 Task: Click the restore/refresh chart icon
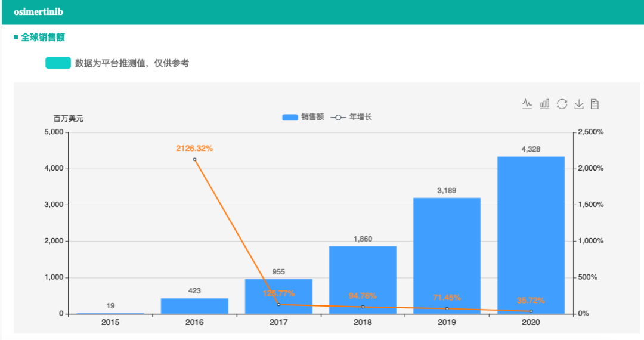pos(562,104)
